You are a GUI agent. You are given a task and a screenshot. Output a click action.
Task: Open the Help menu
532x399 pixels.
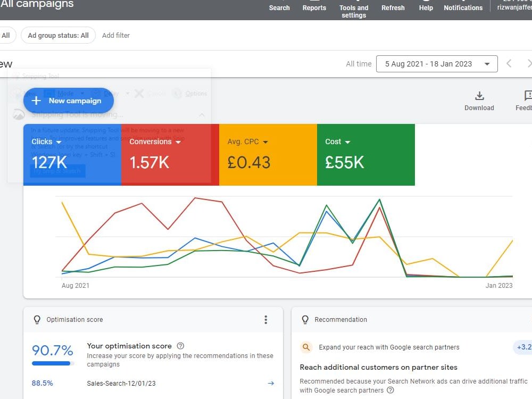tap(426, 7)
